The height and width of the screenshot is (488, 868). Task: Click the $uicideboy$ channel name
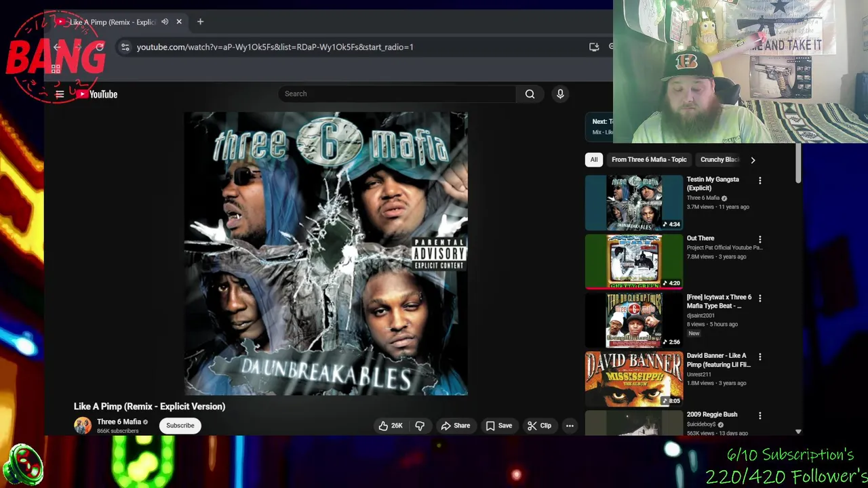pyautogui.click(x=701, y=424)
